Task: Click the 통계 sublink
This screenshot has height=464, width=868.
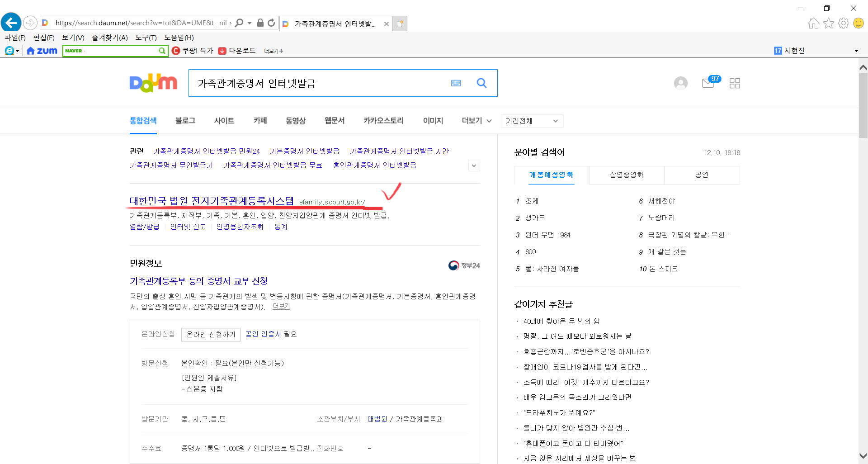Action: coord(281,227)
